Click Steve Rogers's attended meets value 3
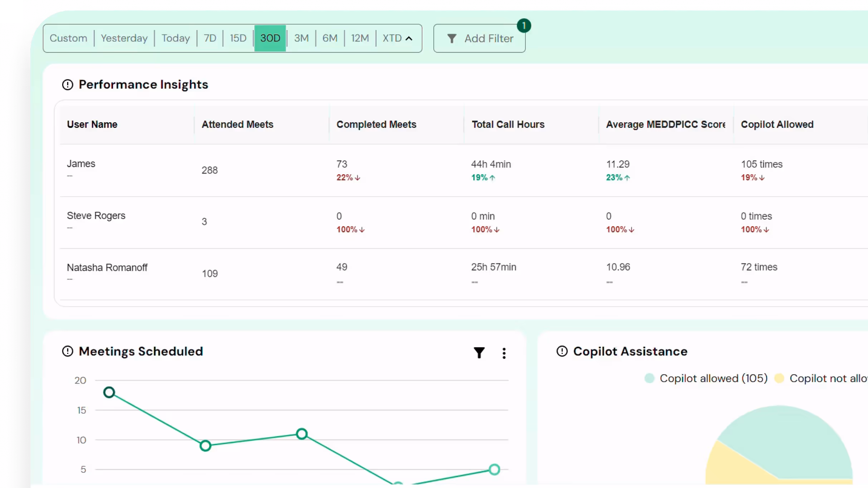Image resolution: width=868 pixels, height=488 pixels. coord(204,222)
